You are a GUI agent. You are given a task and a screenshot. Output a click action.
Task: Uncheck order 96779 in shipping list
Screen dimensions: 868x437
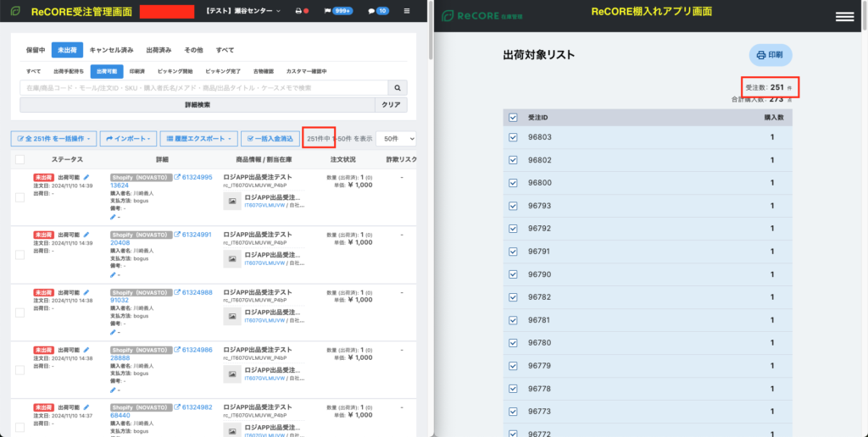pyautogui.click(x=513, y=366)
